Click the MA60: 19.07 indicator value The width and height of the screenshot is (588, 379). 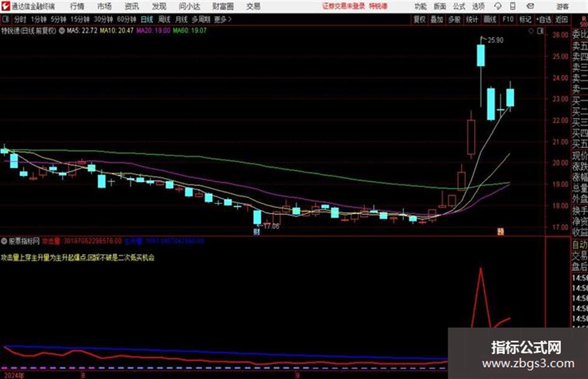tap(189, 30)
